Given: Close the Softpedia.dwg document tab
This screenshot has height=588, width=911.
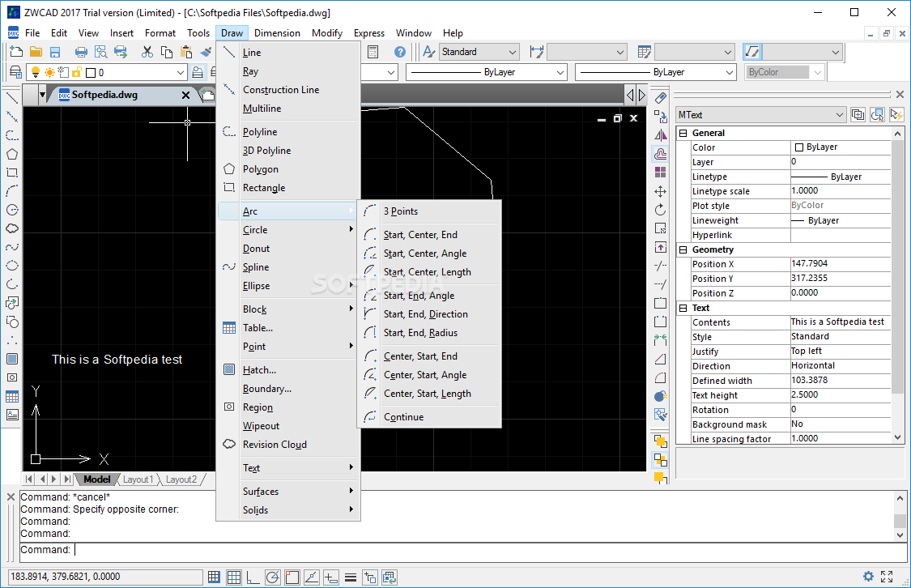Looking at the screenshot, I should 186,95.
